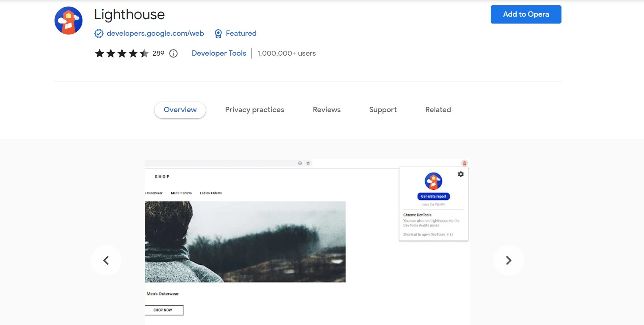
Task: Click the bookmark star in the screenshot address bar
Action: pyautogui.click(x=308, y=163)
